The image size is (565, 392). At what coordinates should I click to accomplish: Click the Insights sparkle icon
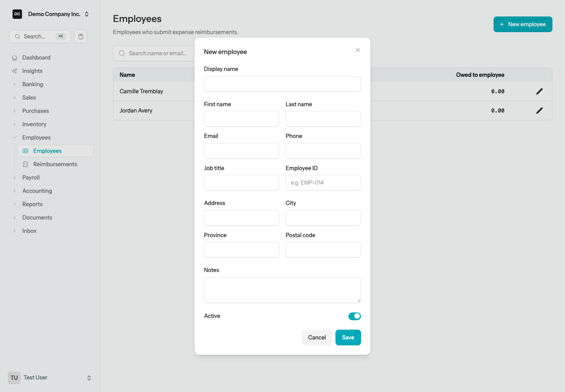pos(15,71)
